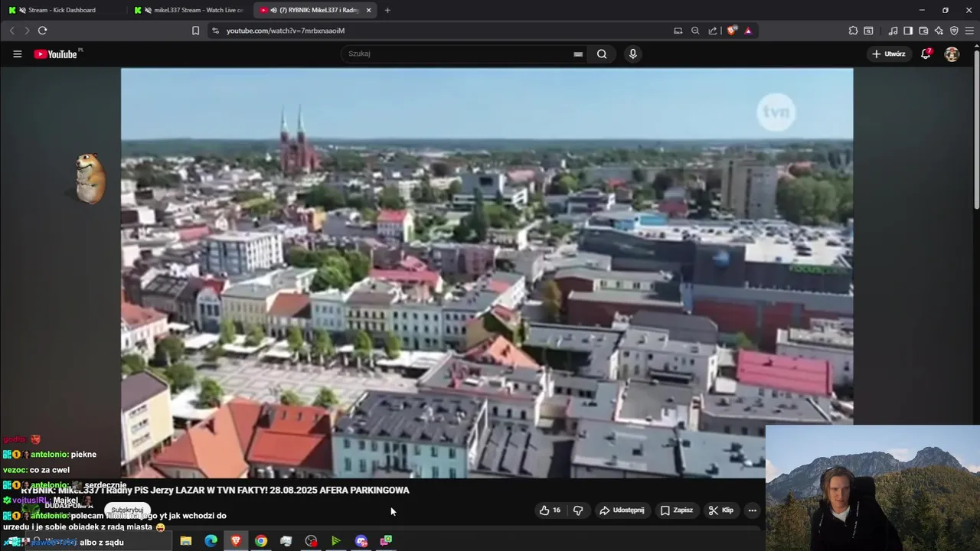Click video title RYBNIK MikeL337 text
Viewport: 980px width, 551px height.
[x=215, y=491]
